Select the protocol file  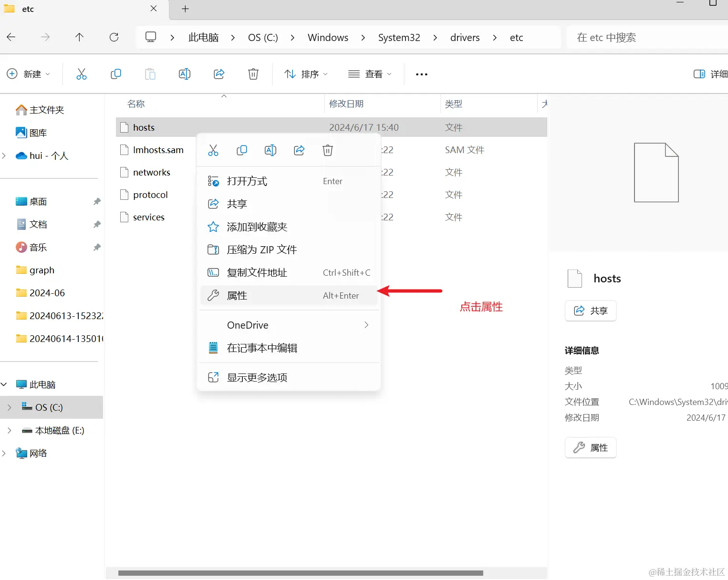pos(150,195)
